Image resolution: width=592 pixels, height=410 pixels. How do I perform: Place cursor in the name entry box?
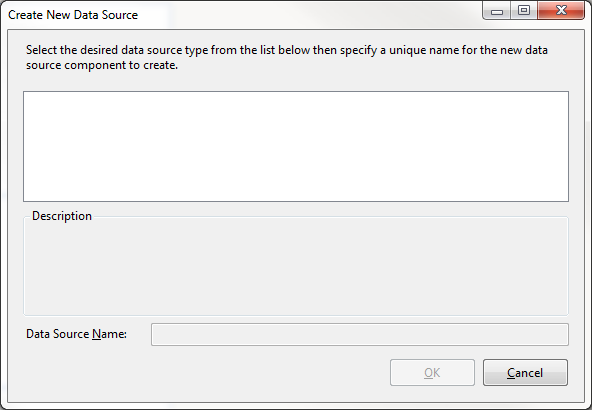360,334
